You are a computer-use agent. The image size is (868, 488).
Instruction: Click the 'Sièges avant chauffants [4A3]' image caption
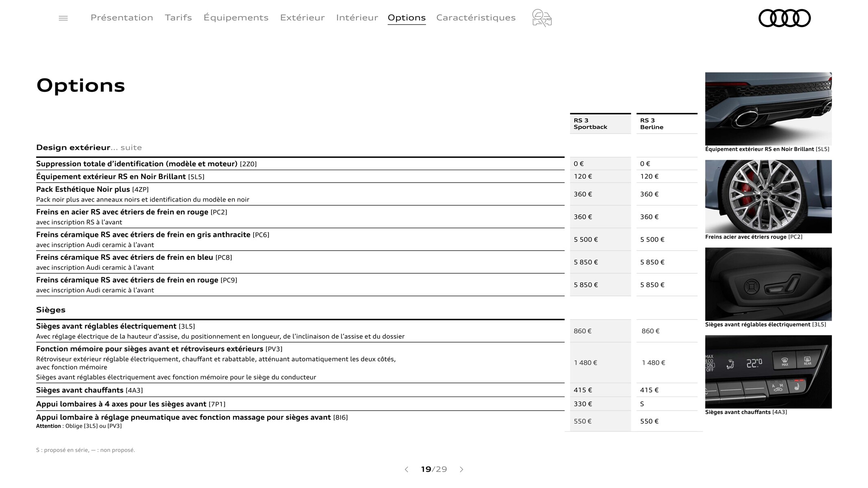tap(746, 412)
